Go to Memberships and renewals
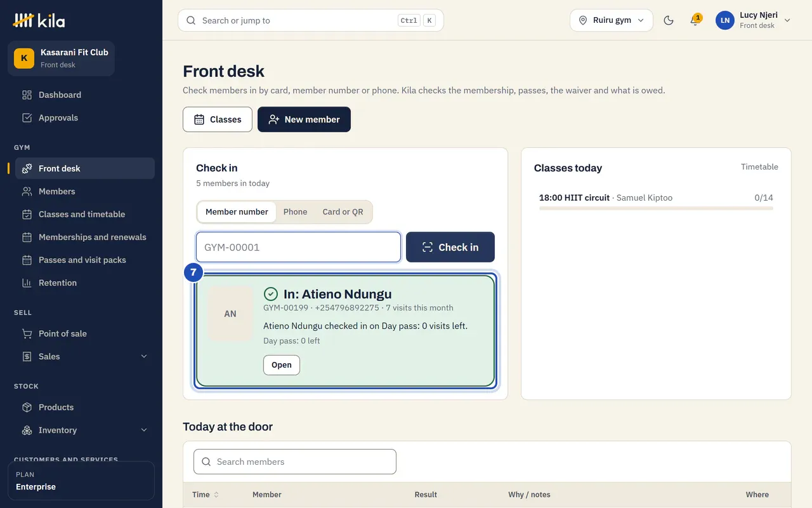Image resolution: width=812 pixels, height=508 pixels. click(x=85, y=237)
